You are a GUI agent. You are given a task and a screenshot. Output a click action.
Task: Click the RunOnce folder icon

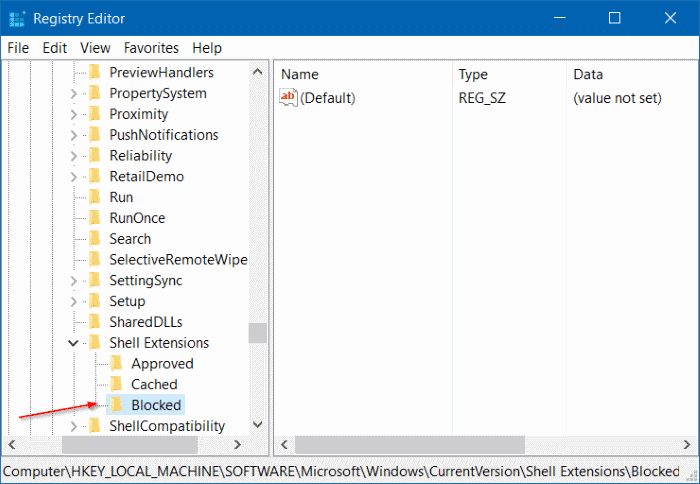point(95,218)
